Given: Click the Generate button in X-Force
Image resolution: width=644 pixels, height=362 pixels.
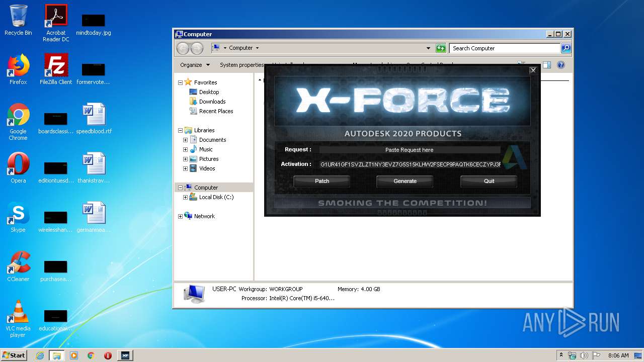Looking at the screenshot, I should 405,181.
